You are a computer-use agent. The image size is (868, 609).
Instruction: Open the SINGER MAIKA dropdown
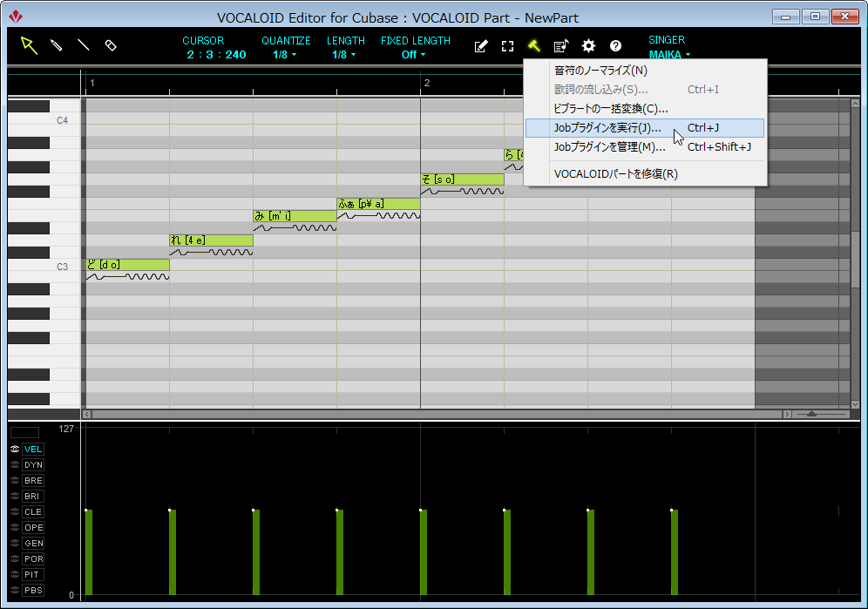(x=669, y=55)
